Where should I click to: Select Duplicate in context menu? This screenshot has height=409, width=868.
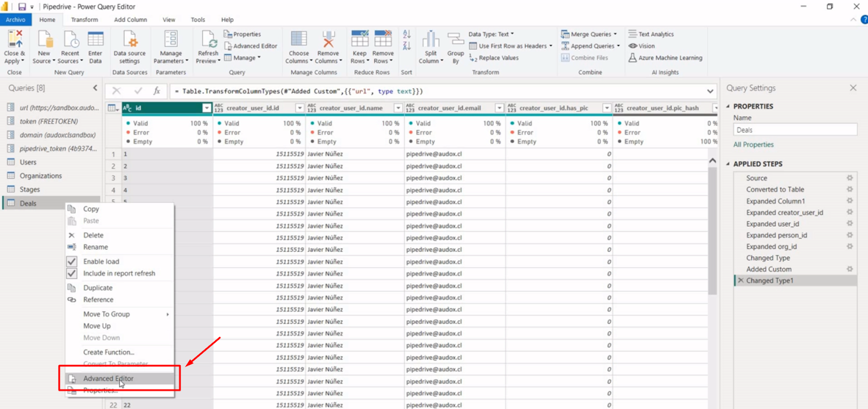(x=120, y=288)
